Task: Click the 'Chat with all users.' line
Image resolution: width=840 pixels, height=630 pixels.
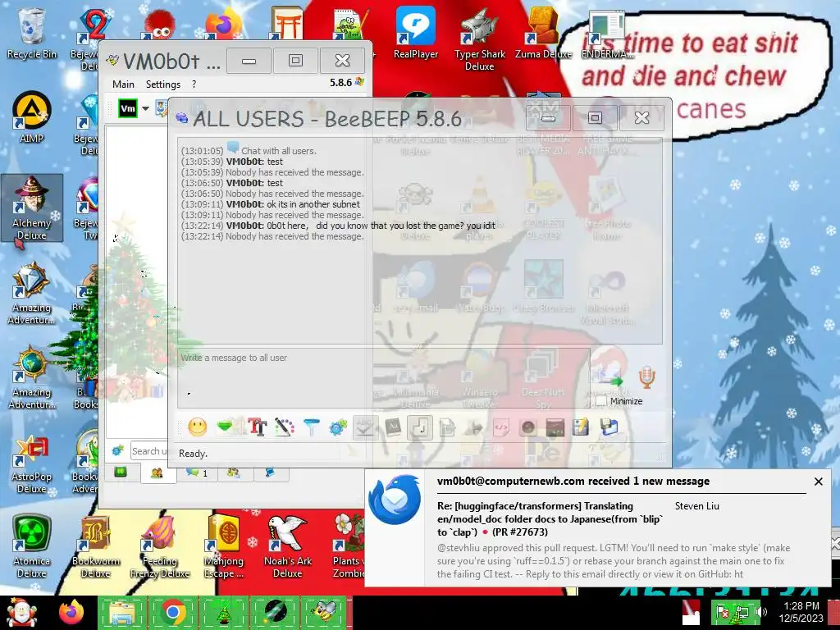Action: 279,151
